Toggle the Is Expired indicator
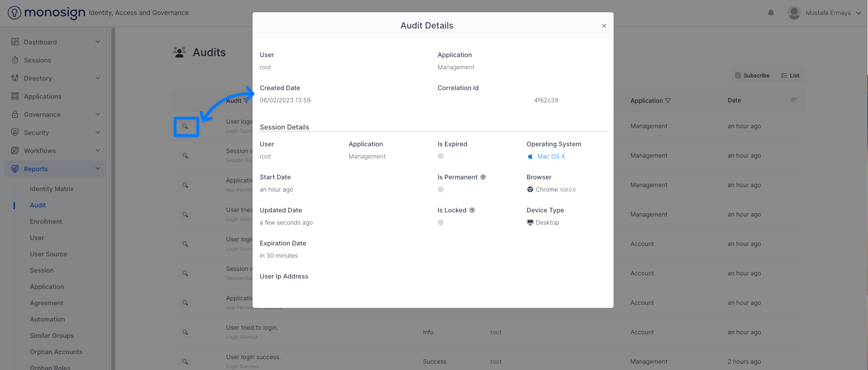Screen dimensions: 868x370 (x=440, y=156)
